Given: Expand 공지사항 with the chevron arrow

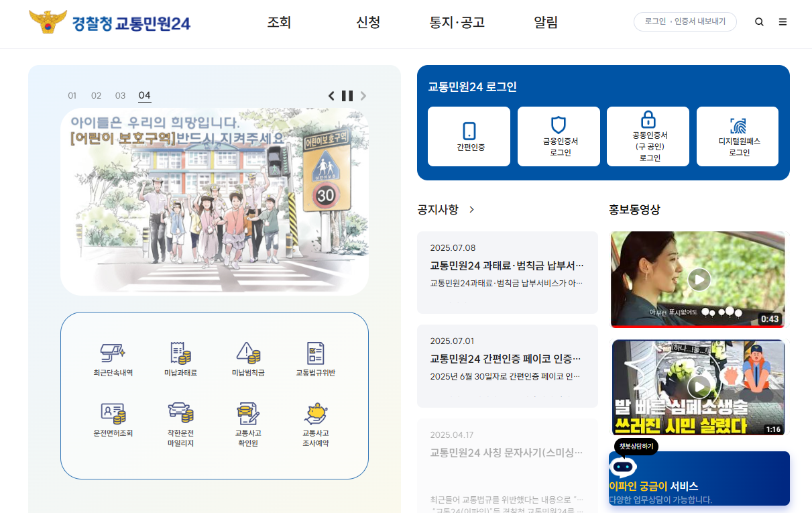Looking at the screenshot, I should 471,209.
